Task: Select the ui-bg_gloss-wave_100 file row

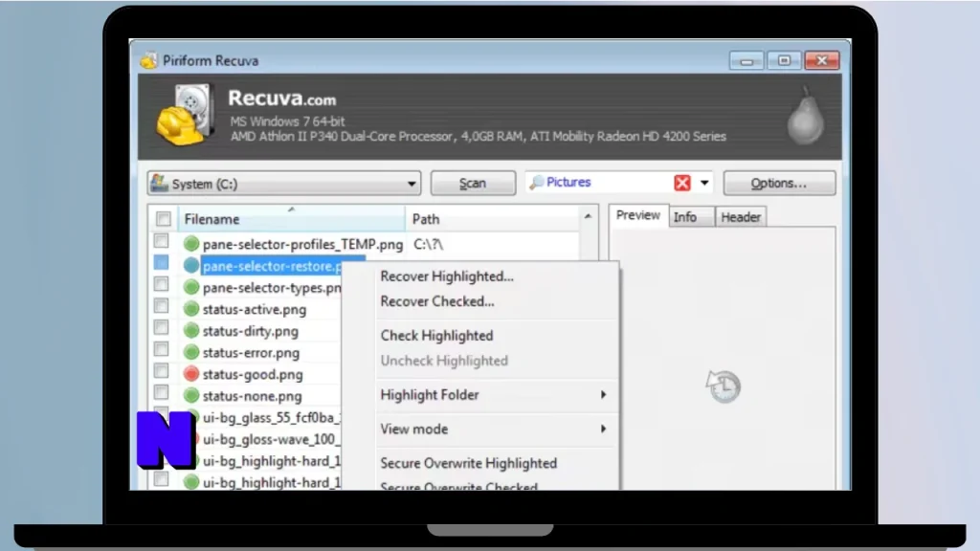Action: pyautogui.click(x=272, y=439)
